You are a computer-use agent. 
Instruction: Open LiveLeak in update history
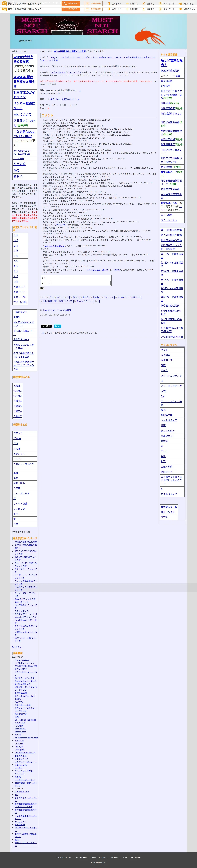click(19, 744)
